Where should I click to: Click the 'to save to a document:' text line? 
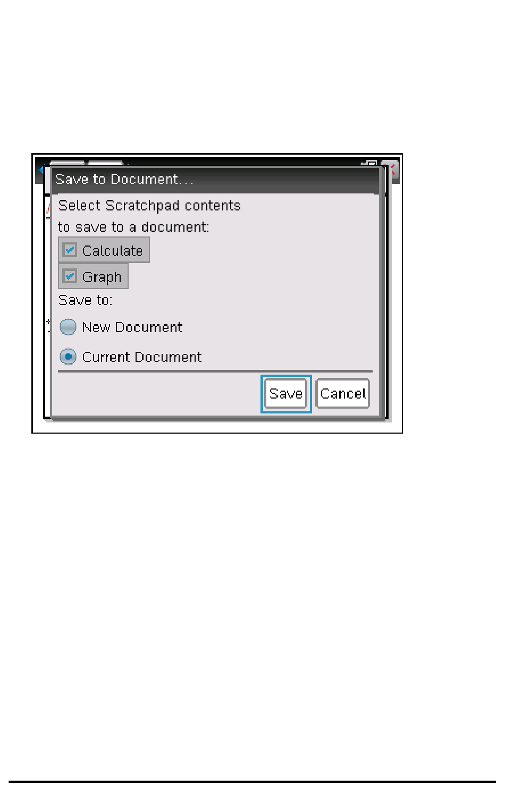(x=133, y=227)
